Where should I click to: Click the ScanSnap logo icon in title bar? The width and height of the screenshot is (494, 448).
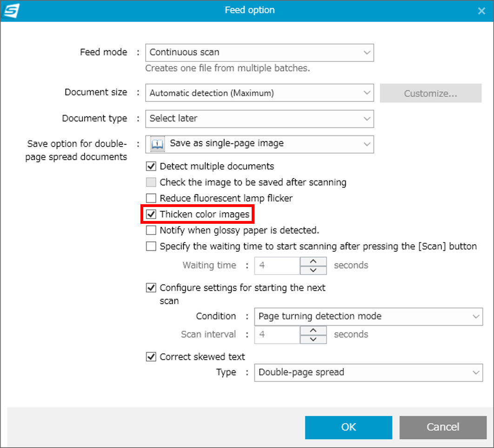11,10
